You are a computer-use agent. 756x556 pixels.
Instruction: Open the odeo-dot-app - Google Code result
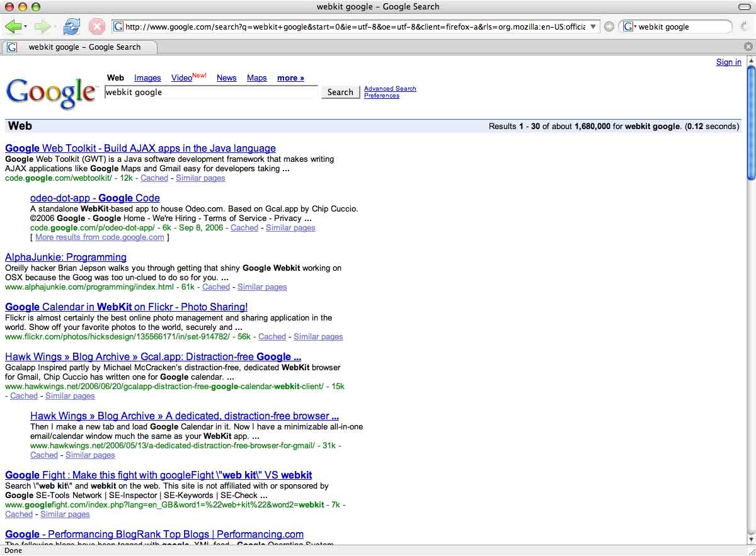tap(95, 198)
